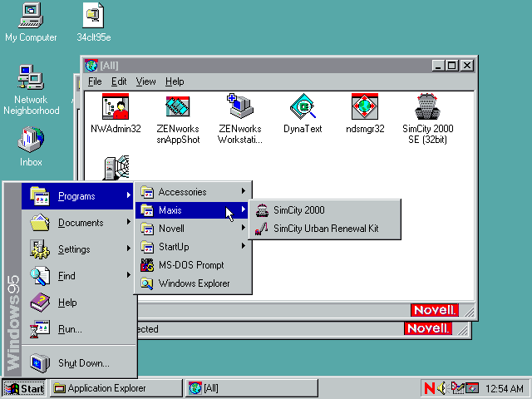Screen dimensions: 532x399
Task: Click the Novell logo in [All] status bar
Action: click(x=434, y=310)
